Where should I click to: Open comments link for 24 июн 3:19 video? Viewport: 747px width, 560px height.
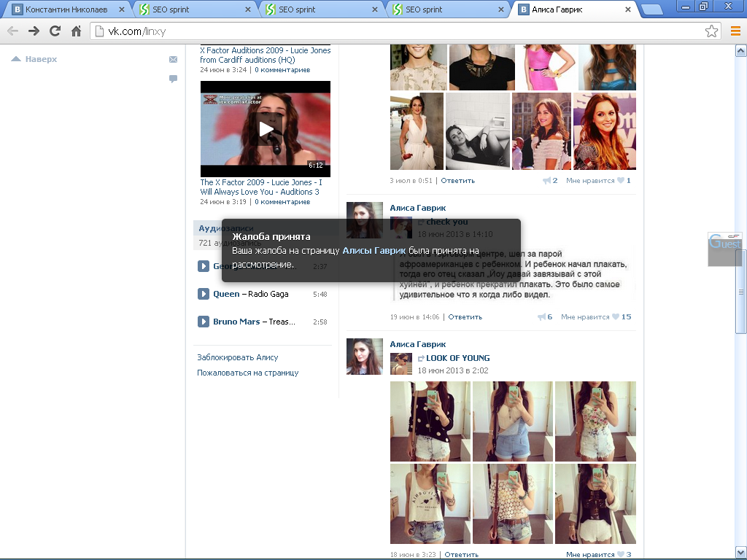[x=282, y=202]
